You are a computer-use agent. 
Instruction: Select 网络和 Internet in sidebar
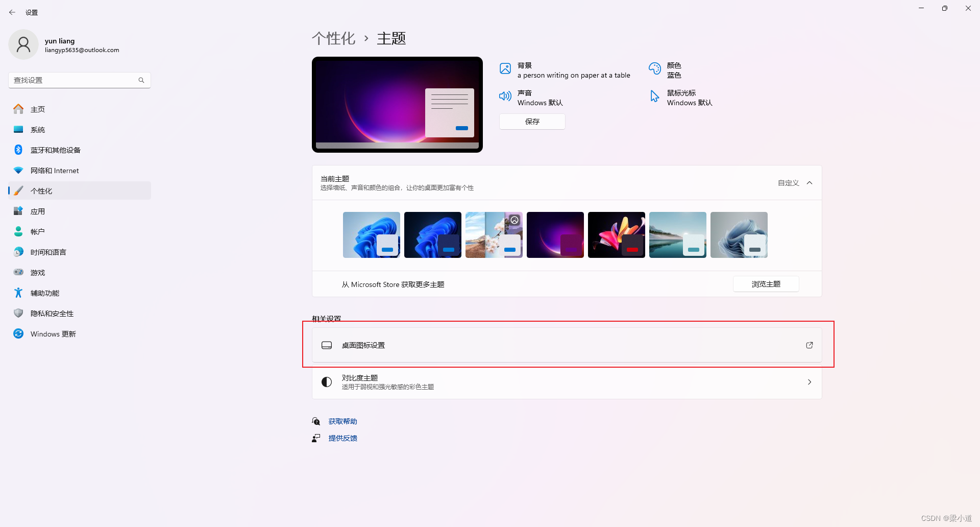[80, 170]
